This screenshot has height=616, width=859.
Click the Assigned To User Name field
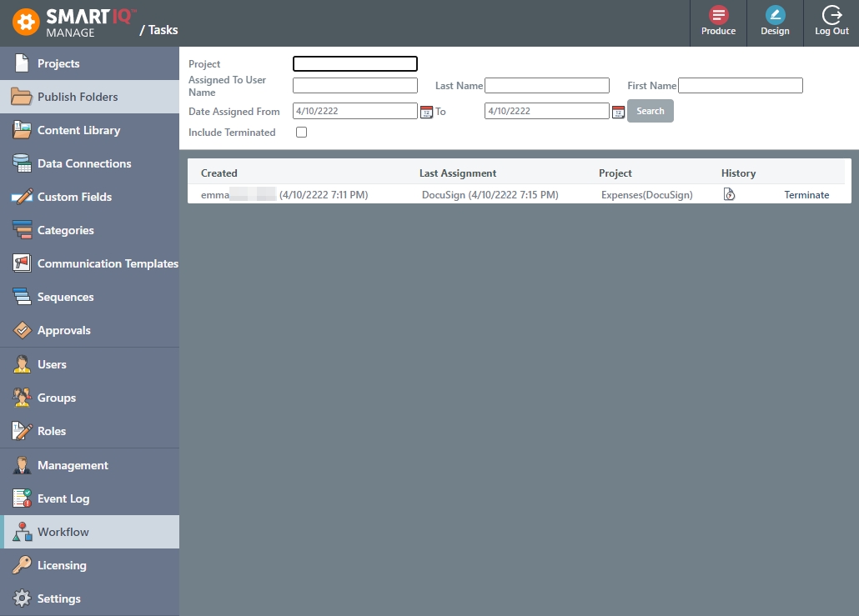355,85
